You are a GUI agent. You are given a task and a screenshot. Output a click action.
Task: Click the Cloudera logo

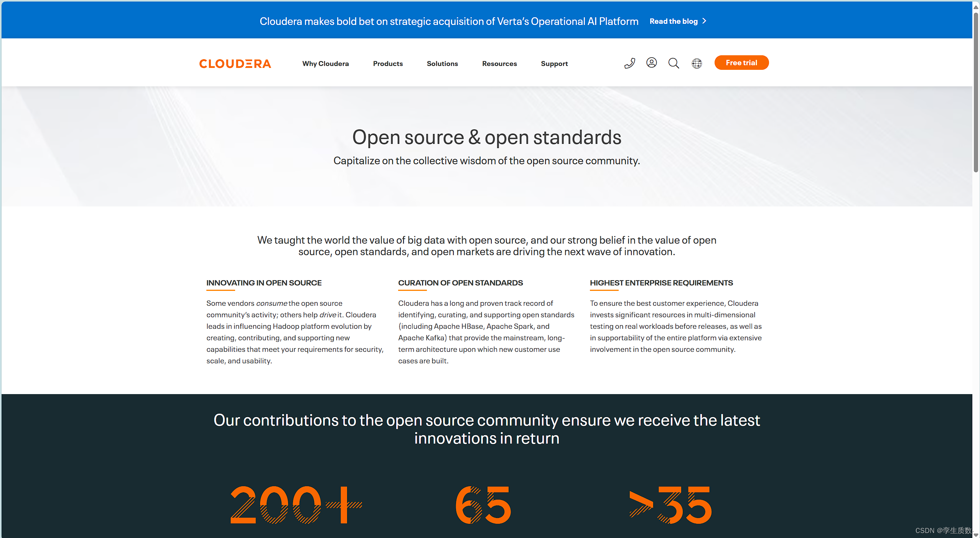click(x=235, y=64)
